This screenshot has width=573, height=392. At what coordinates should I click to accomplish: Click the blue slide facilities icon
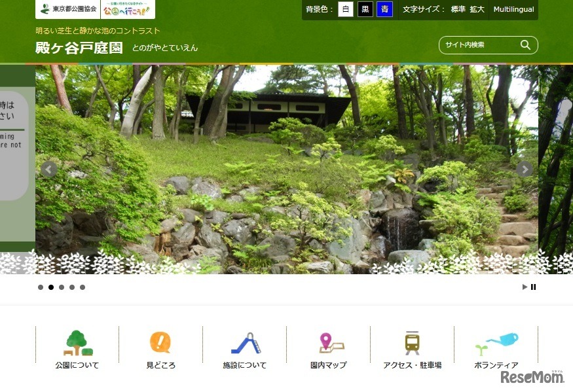[x=246, y=343]
